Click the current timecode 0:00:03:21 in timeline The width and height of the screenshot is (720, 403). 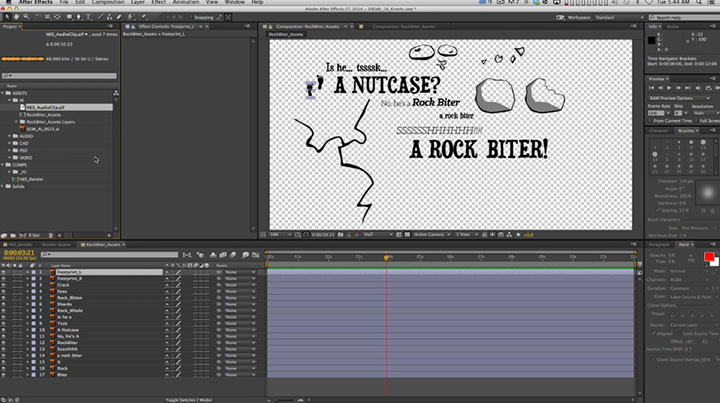point(19,252)
